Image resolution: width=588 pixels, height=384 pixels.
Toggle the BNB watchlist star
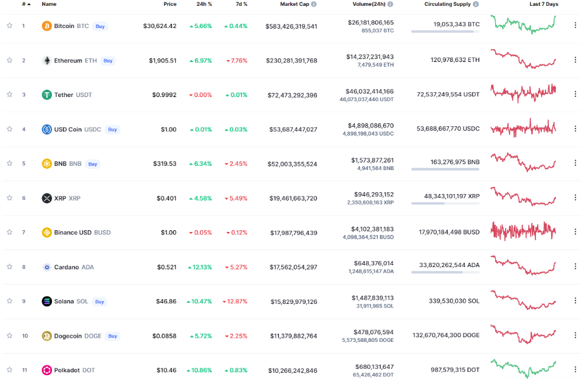(x=10, y=163)
